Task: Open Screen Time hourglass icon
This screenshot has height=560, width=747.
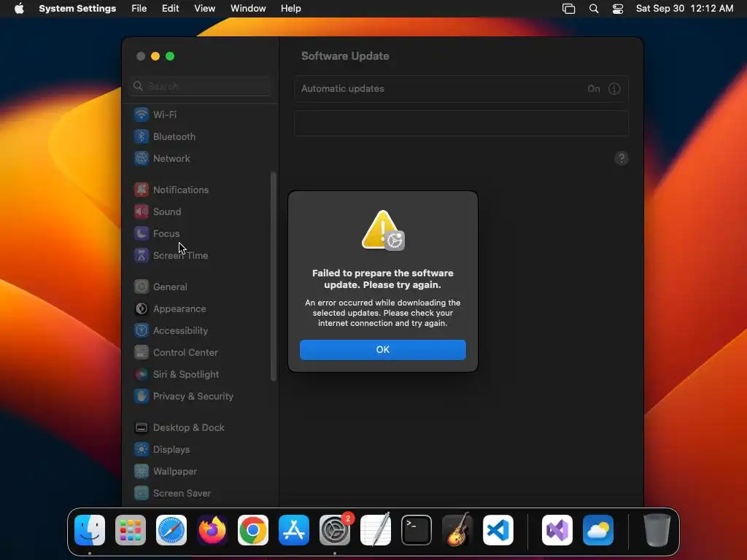Action: [141, 256]
